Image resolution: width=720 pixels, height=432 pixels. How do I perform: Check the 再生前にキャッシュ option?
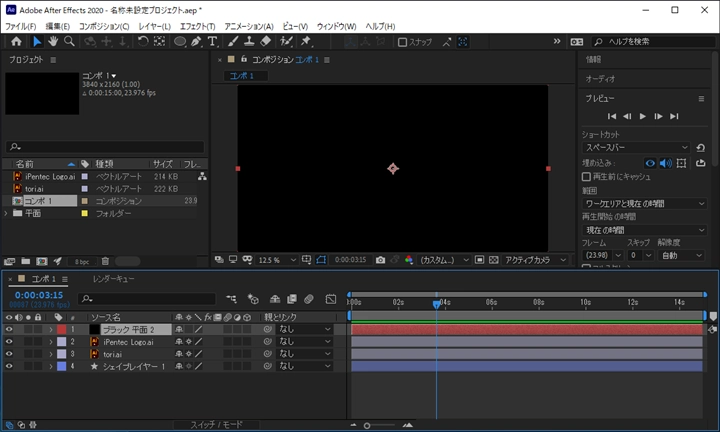point(587,177)
